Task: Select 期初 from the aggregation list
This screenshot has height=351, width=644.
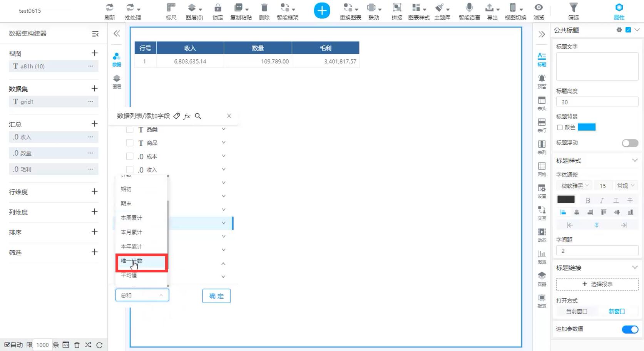Action: tap(141, 189)
